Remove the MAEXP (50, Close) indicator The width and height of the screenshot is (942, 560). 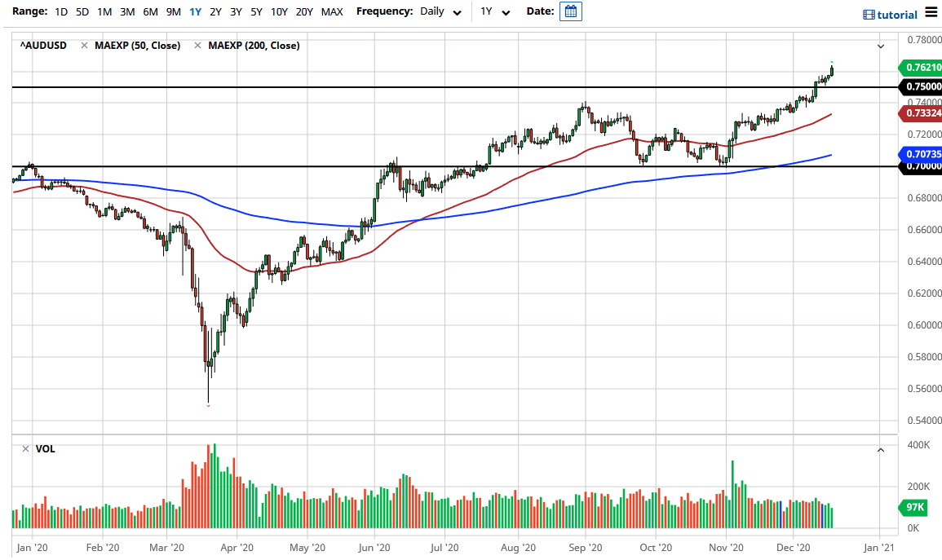point(84,46)
